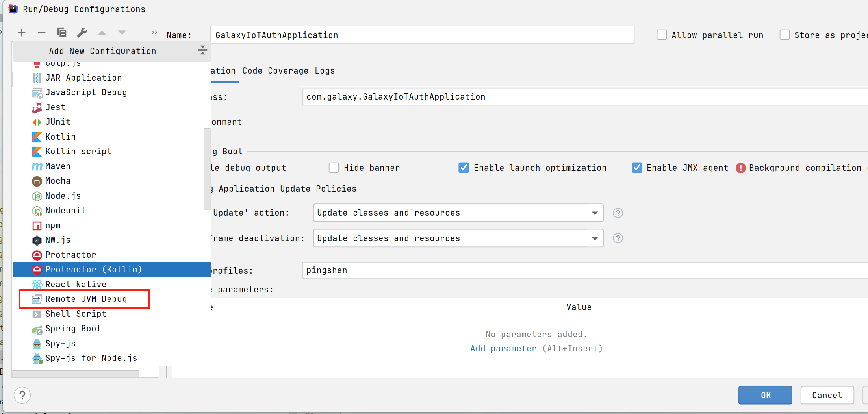Switch to the Logs tab
This screenshot has height=414, width=868.
click(x=325, y=71)
